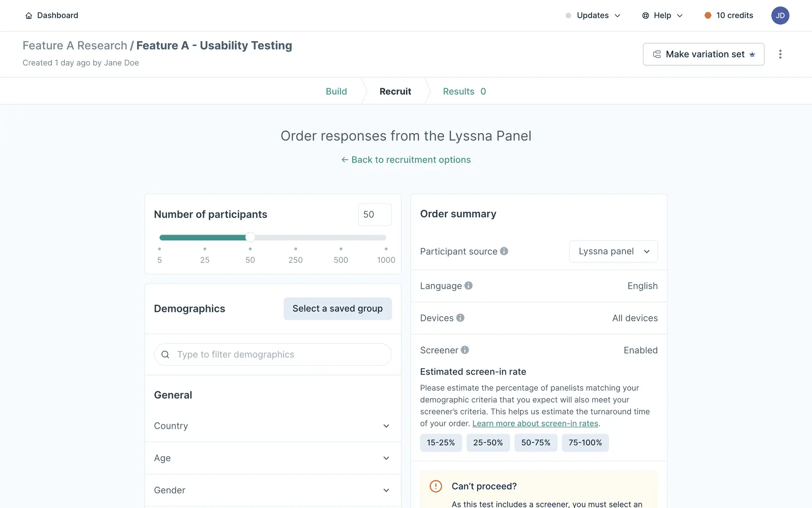This screenshot has height=508, width=812.
Task: Open the three-dot more options menu
Action: coord(780,54)
